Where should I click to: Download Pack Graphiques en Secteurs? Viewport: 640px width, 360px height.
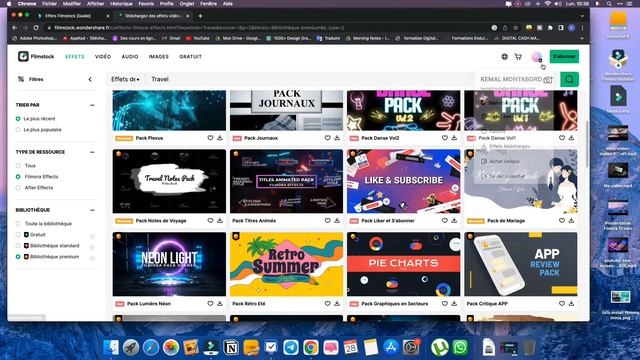click(x=454, y=304)
